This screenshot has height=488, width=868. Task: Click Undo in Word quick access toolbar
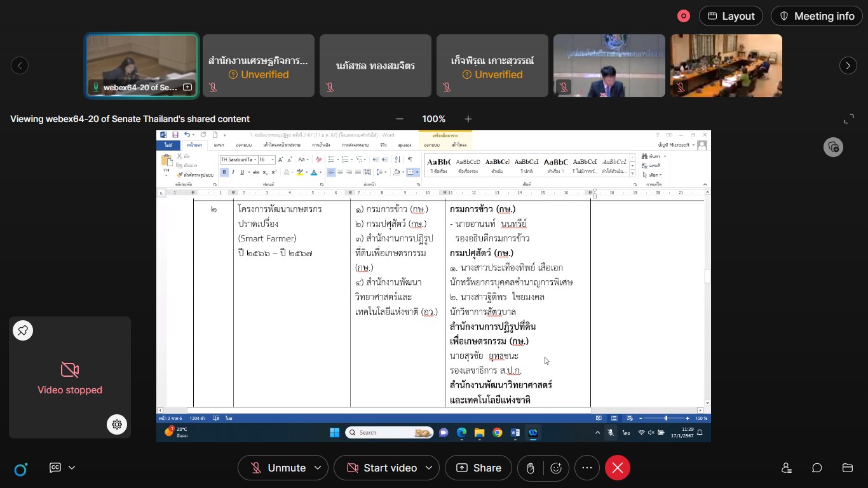187,135
